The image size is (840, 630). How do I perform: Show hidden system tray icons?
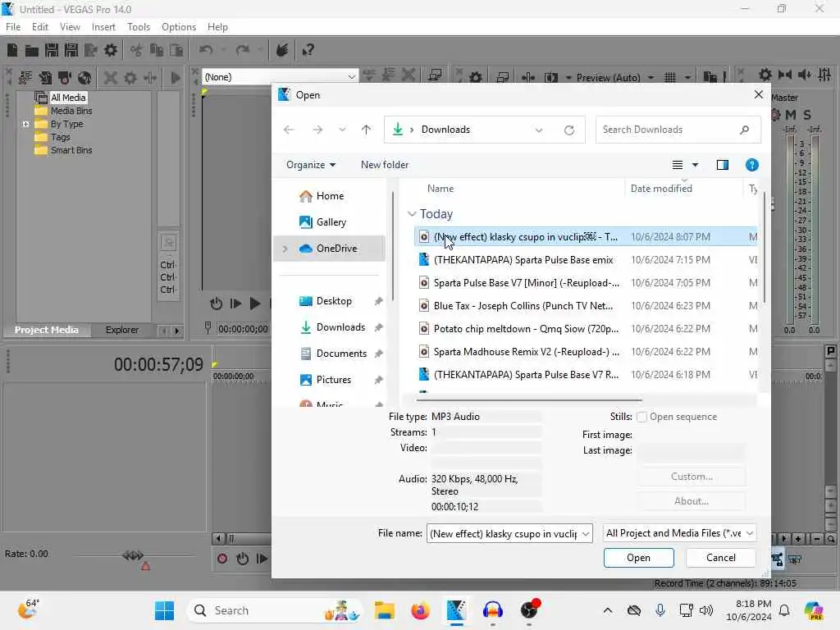[608, 610]
